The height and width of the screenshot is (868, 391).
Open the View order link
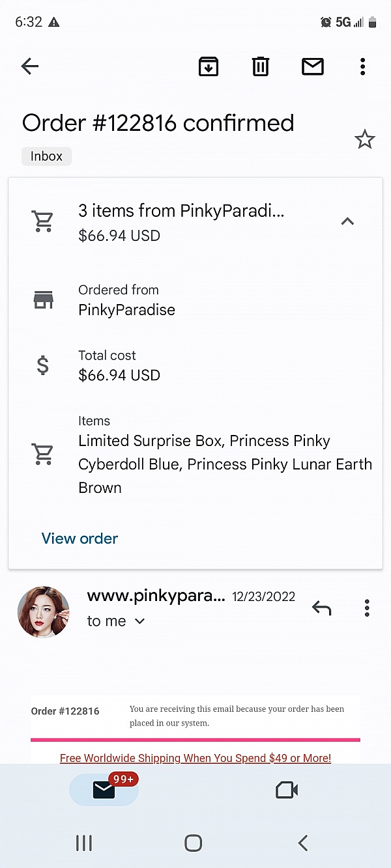pyautogui.click(x=80, y=539)
